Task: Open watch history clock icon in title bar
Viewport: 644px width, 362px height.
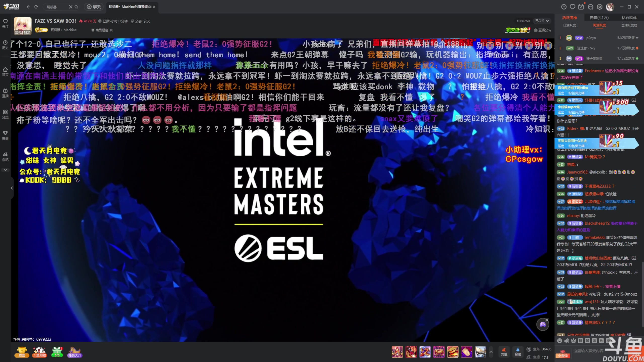Action: pyautogui.click(x=564, y=7)
